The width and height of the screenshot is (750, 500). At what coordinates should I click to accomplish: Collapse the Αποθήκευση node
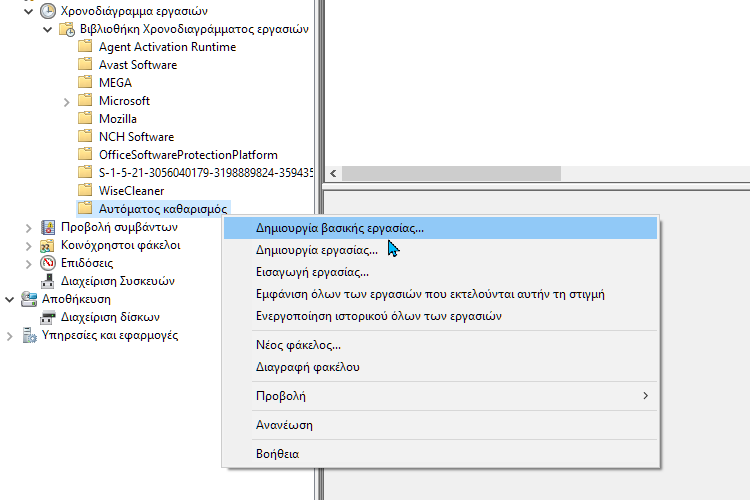click(10, 300)
